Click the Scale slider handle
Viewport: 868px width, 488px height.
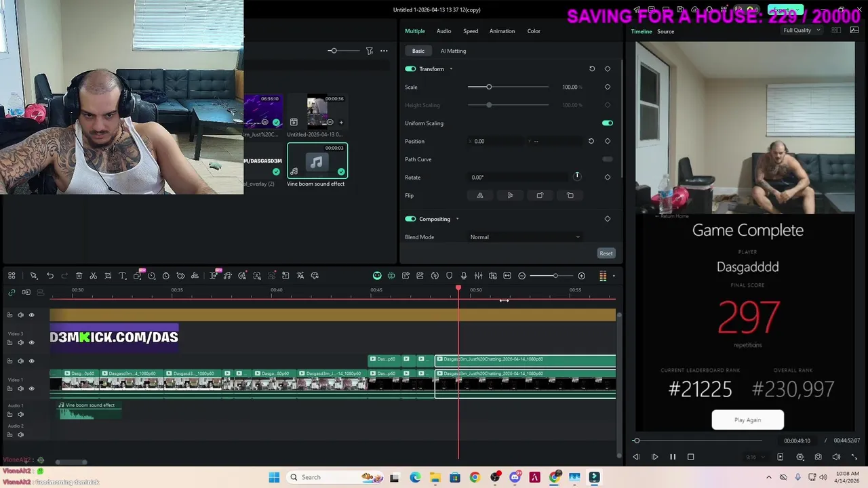pyautogui.click(x=489, y=87)
